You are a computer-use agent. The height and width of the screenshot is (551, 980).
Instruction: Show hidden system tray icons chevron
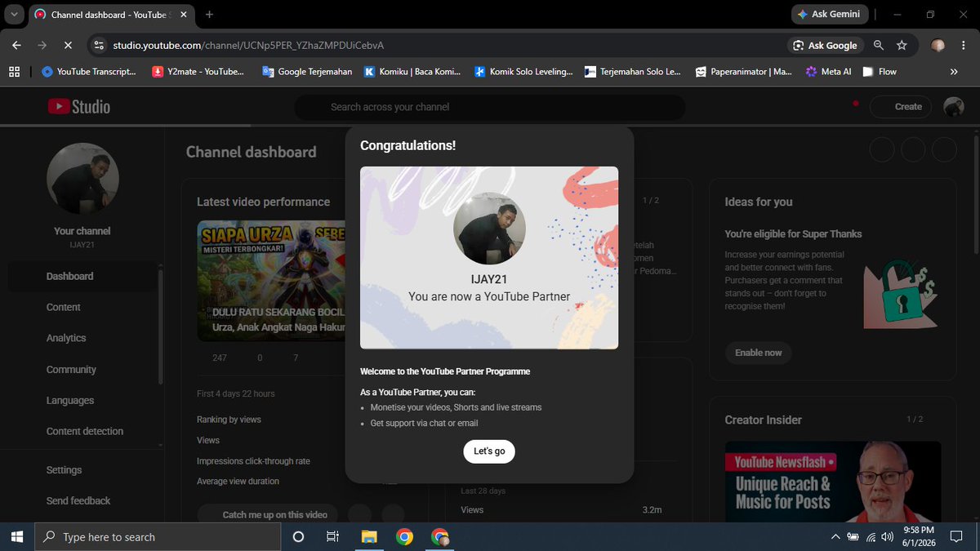click(x=835, y=536)
